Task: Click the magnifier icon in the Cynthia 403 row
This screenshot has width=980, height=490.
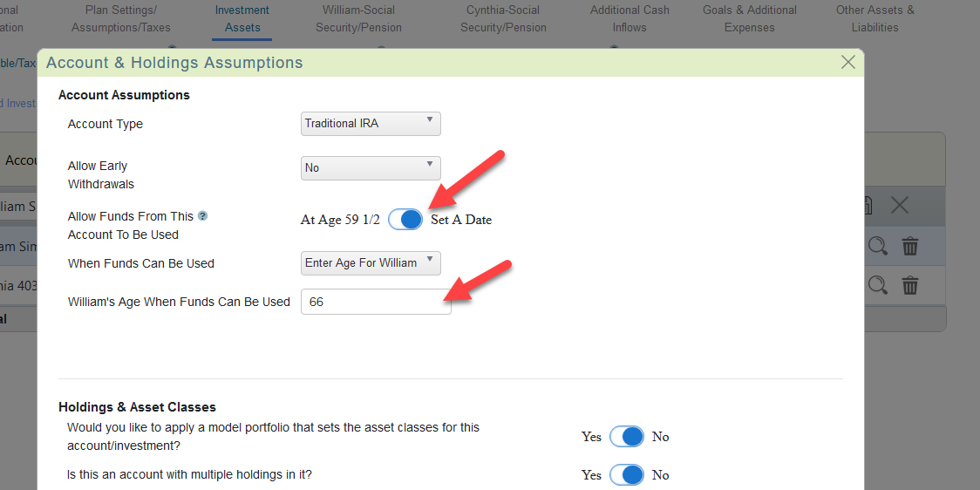Action: pos(877,286)
